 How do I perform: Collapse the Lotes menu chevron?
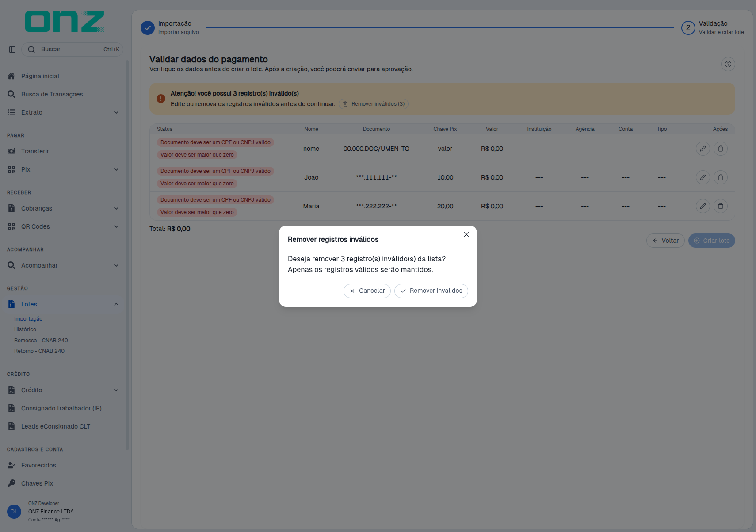pyautogui.click(x=116, y=304)
